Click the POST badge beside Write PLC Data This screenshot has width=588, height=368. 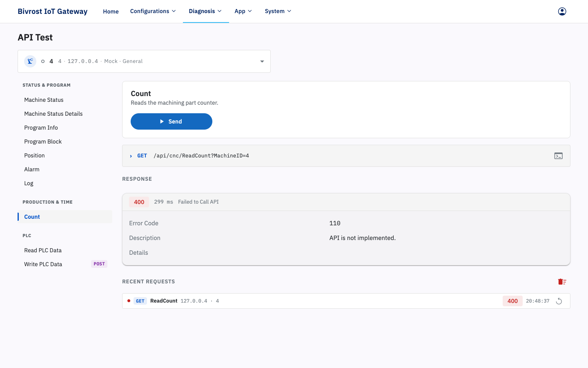tap(99, 264)
